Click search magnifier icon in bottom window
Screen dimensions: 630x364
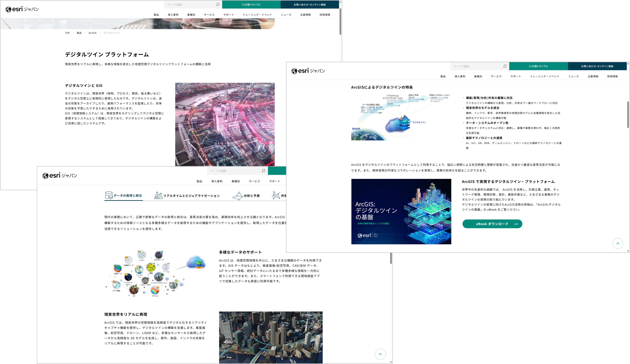[263, 171]
